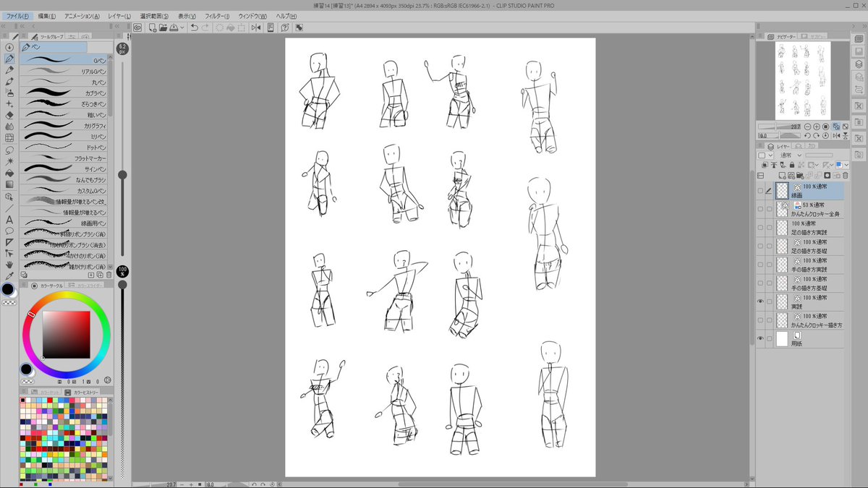The height and width of the screenshot is (488, 868).
Task: Select 丸ペン sub tool
Action: [65, 82]
